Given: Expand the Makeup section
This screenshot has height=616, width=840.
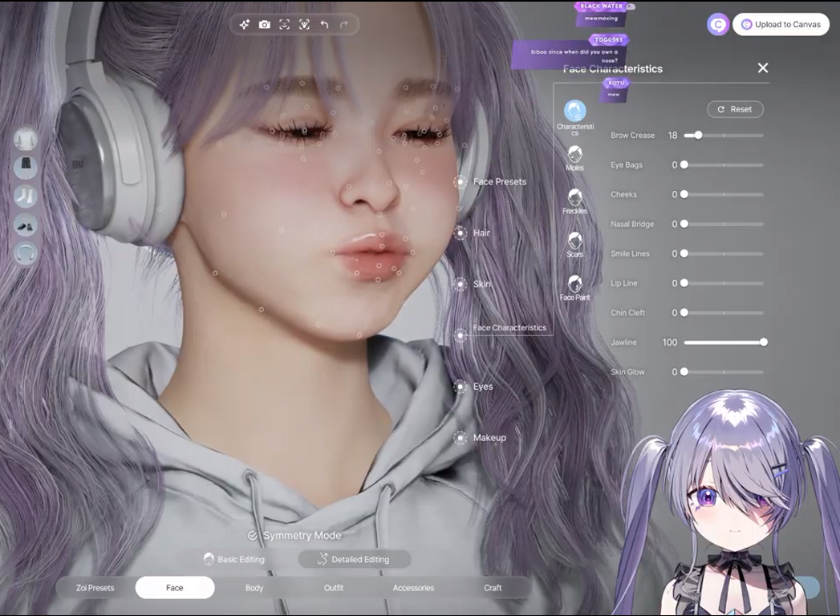Looking at the screenshot, I should tap(489, 438).
